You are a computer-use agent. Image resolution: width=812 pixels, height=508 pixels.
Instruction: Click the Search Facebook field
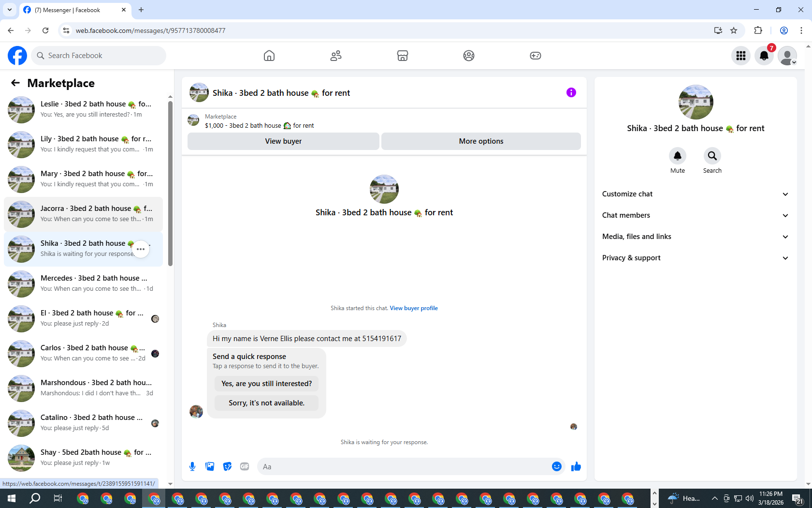tap(99, 56)
